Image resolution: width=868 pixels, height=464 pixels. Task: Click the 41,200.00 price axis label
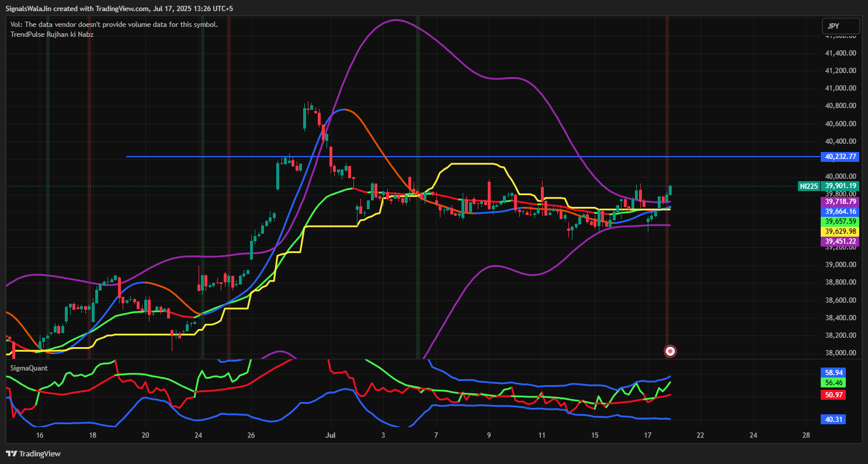click(x=841, y=71)
